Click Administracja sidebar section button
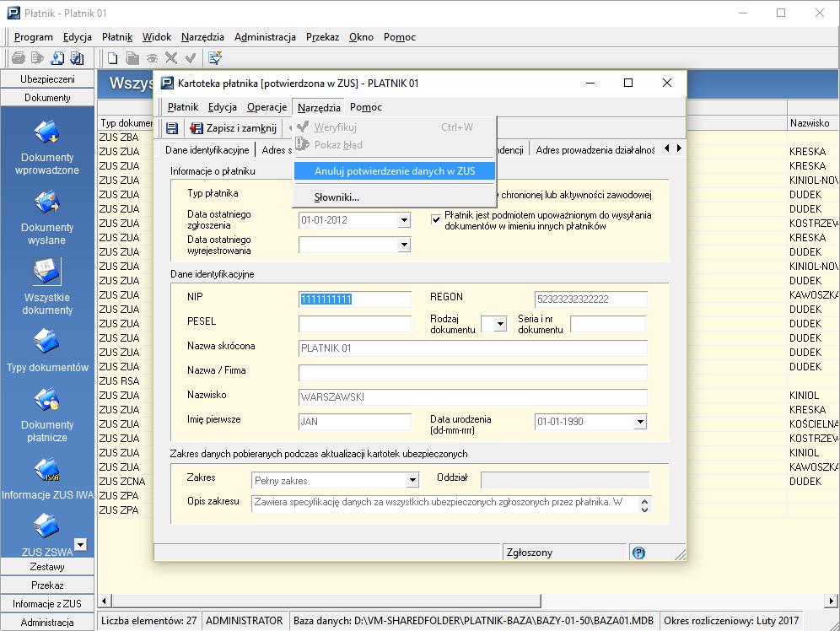Screen dimensions: 840x631 [x=47, y=622]
